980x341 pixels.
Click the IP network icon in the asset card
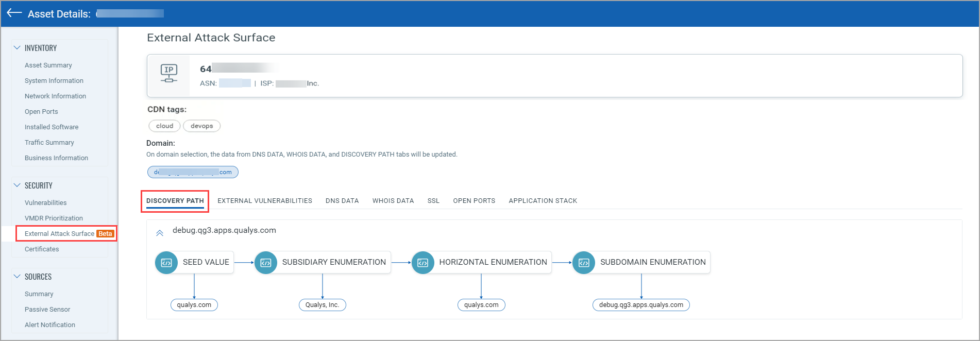[x=168, y=74]
